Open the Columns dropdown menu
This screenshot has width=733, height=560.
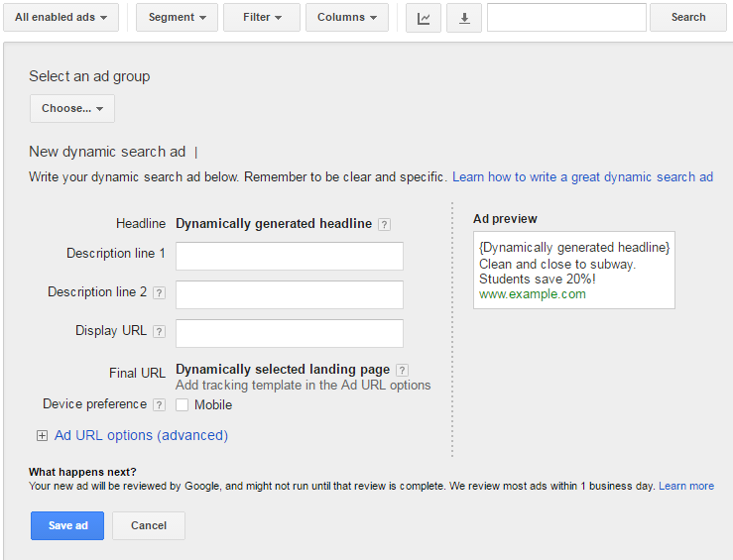[347, 18]
